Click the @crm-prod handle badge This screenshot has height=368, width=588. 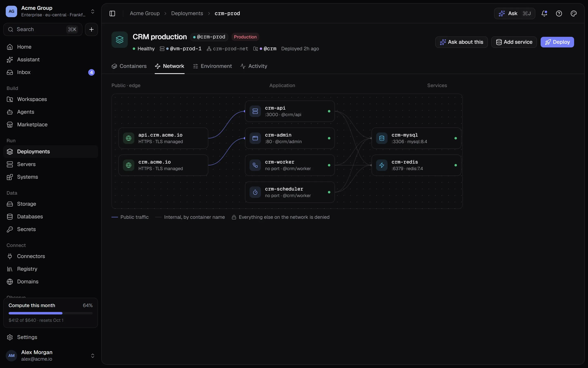click(209, 37)
